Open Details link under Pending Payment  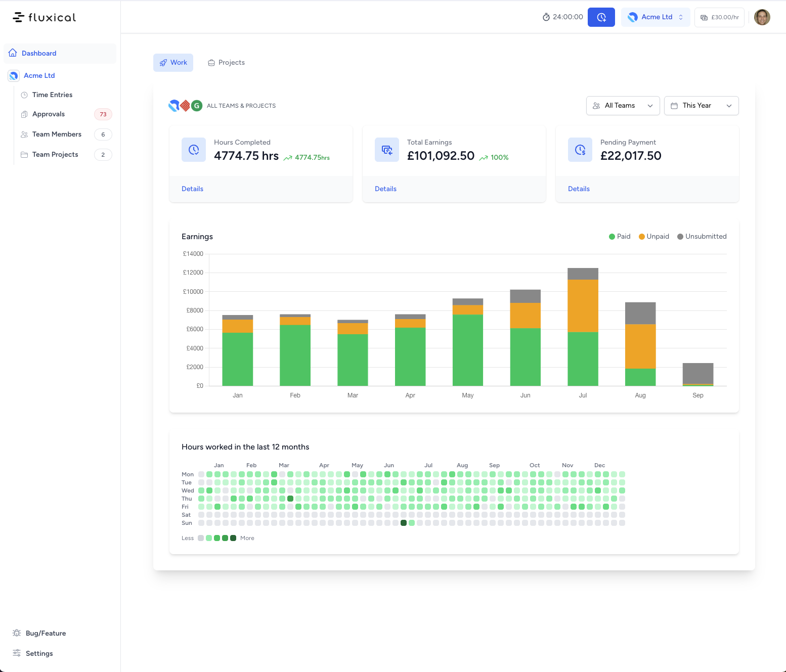[x=579, y=189]
